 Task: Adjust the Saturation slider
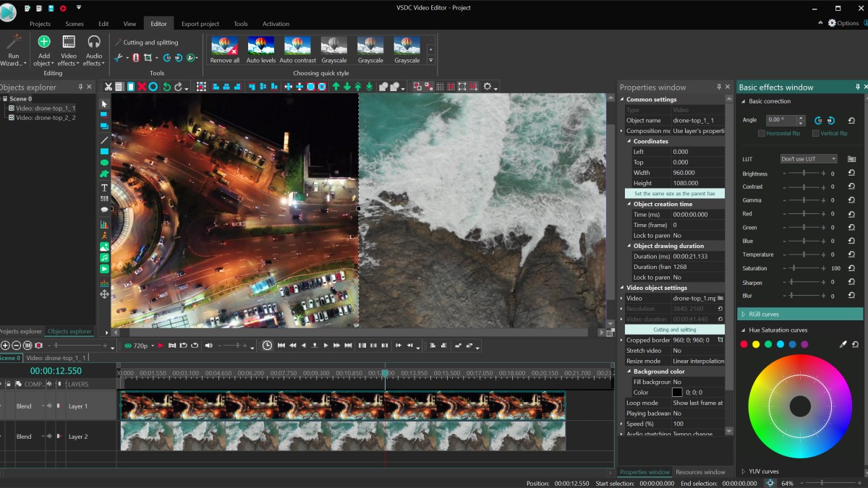794,268
